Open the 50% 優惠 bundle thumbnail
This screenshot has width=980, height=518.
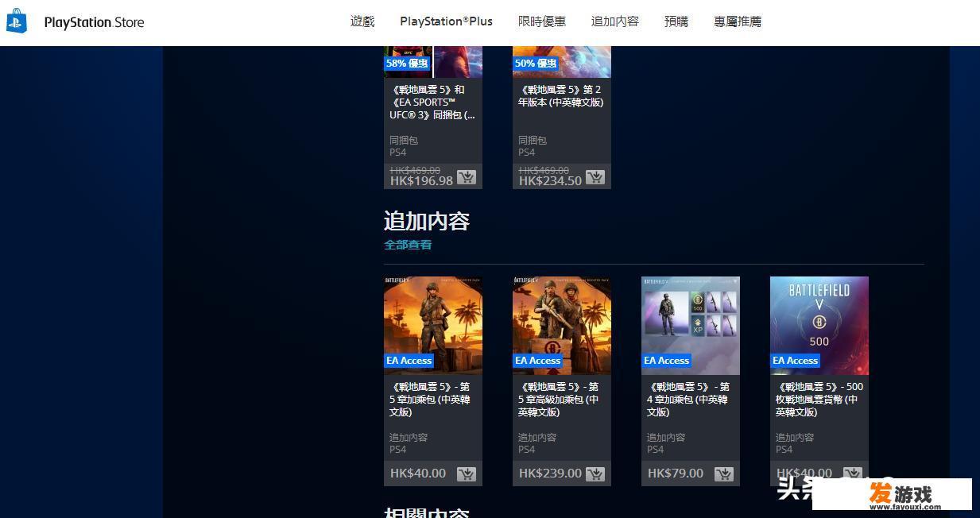click(562, 62)
